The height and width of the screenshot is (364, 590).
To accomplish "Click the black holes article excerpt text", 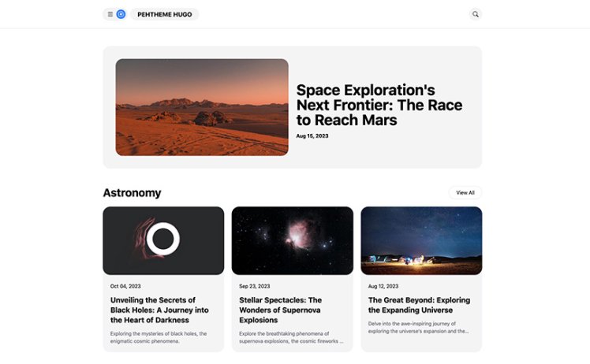I will 159,337.
